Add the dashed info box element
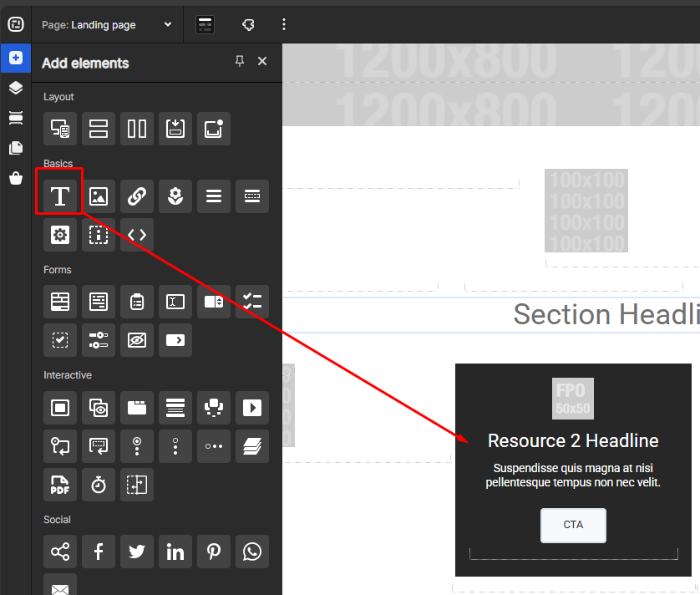Screen dimensions: 700x595 click(99, 235)
